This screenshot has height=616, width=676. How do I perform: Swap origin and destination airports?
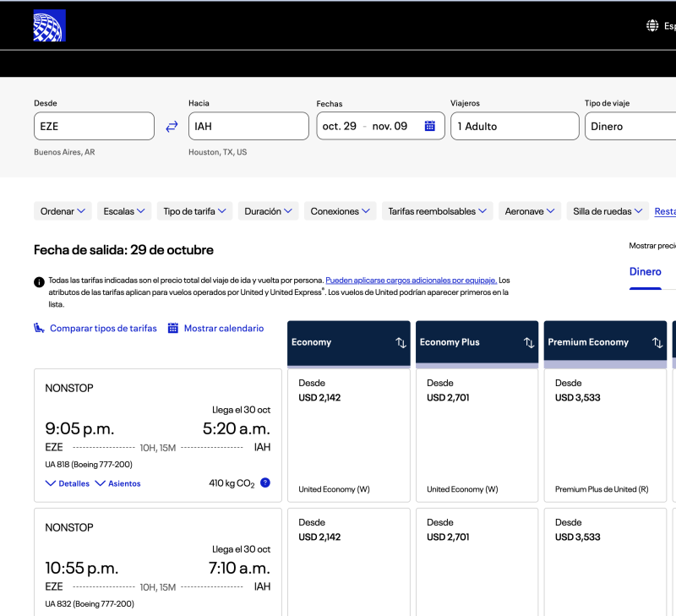(x=172, y=126)
